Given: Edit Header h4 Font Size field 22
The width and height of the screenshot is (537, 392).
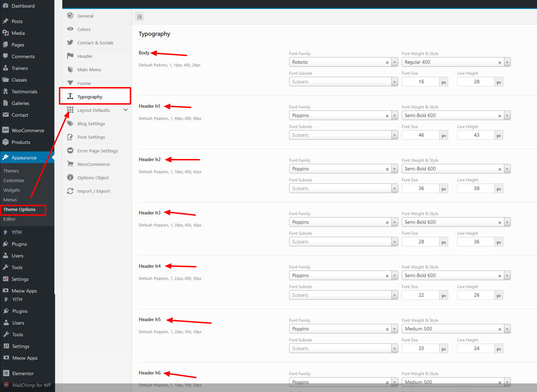Looking at the screenshot, I should 421,295.
